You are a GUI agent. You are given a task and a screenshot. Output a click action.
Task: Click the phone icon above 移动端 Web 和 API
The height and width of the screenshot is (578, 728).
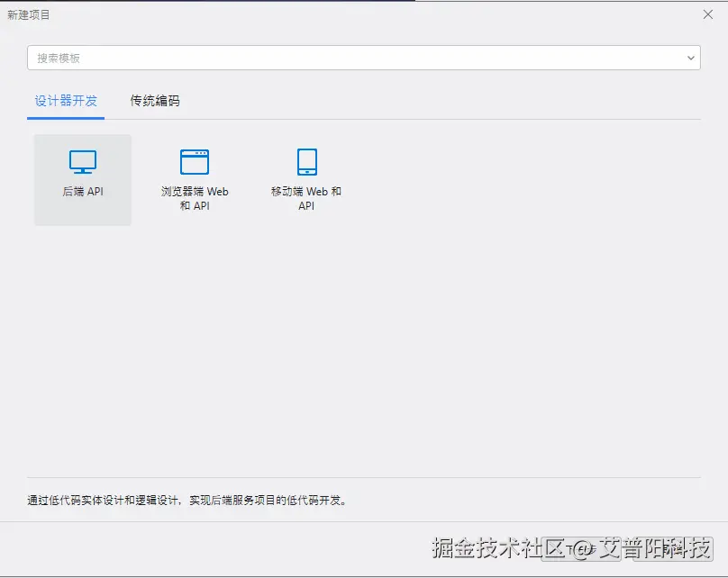click(x=305, y=160)
